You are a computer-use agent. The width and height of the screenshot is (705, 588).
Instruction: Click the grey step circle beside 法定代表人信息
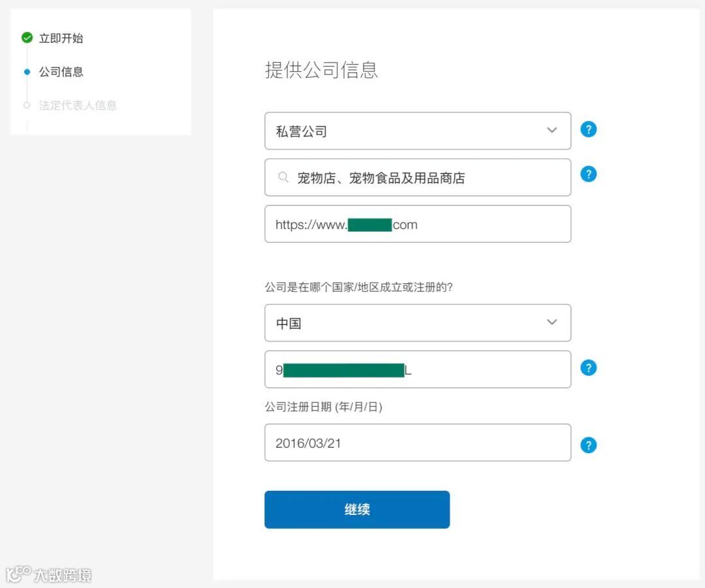coord(27,105)
